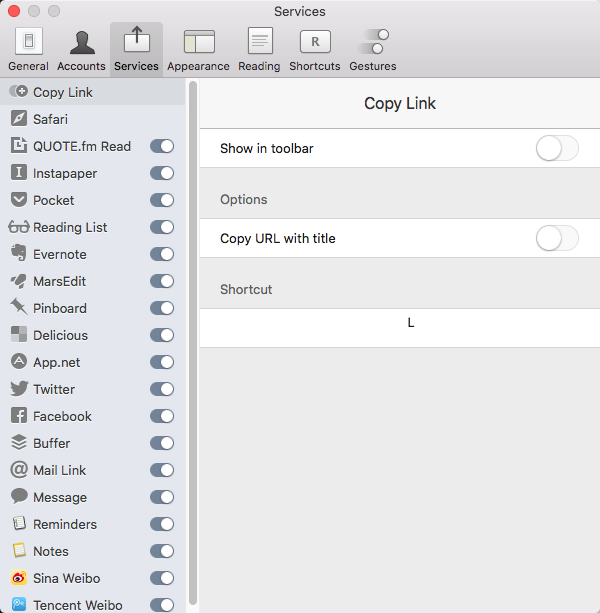Click the Facebook f icon
The height and width of the screenshot is (613, 600).
click(19, 416)
